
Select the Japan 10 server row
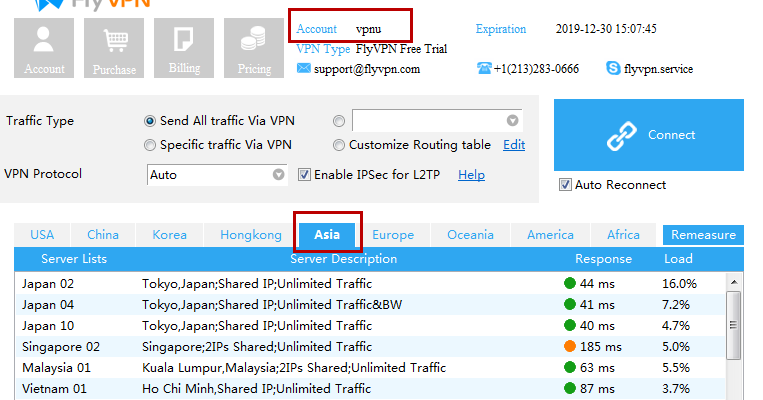point(370,326)
